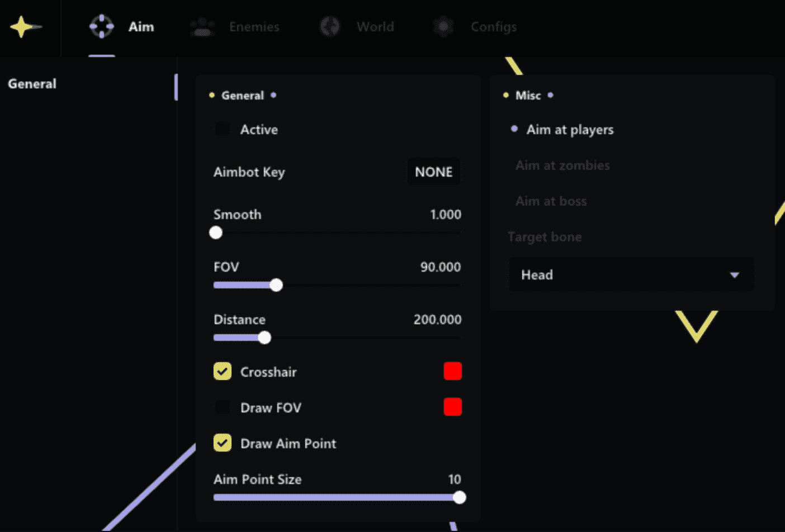Click the Distance slider handle
785x532 pixels.
(264, 338)
